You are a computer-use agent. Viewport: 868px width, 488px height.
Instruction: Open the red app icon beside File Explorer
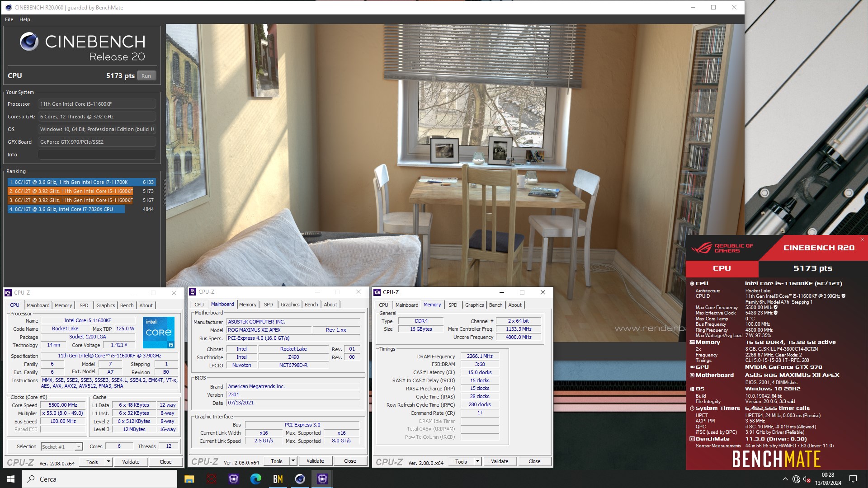pyautogui.click(x=211, y=479)
